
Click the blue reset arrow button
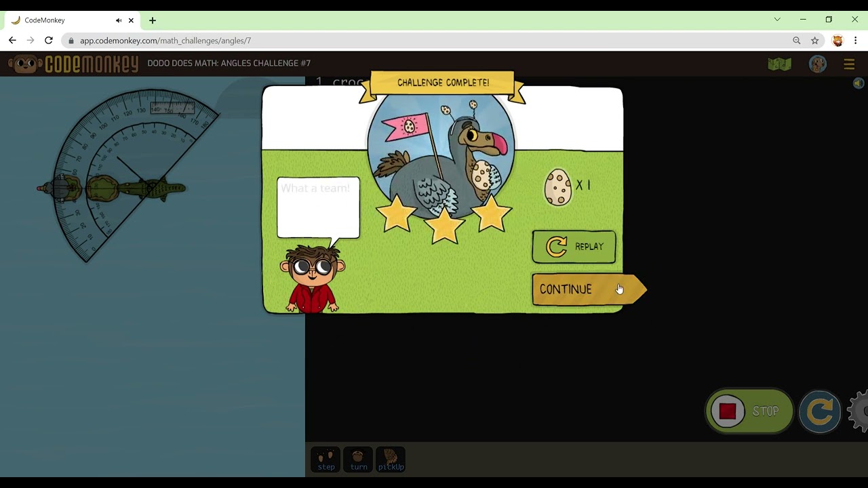(x=820, y=411)
